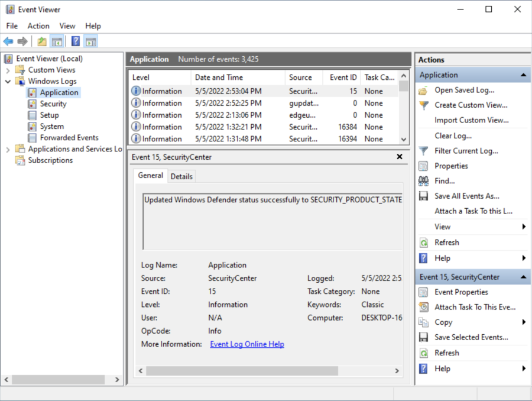Click the blue Help toolbar icon
The image size is (532, 401).
tap(76, 41)
